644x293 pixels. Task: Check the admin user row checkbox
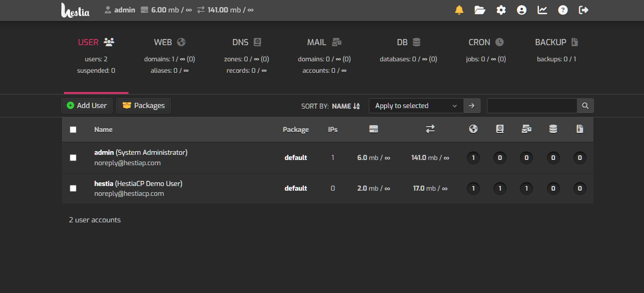pos(73,157)
